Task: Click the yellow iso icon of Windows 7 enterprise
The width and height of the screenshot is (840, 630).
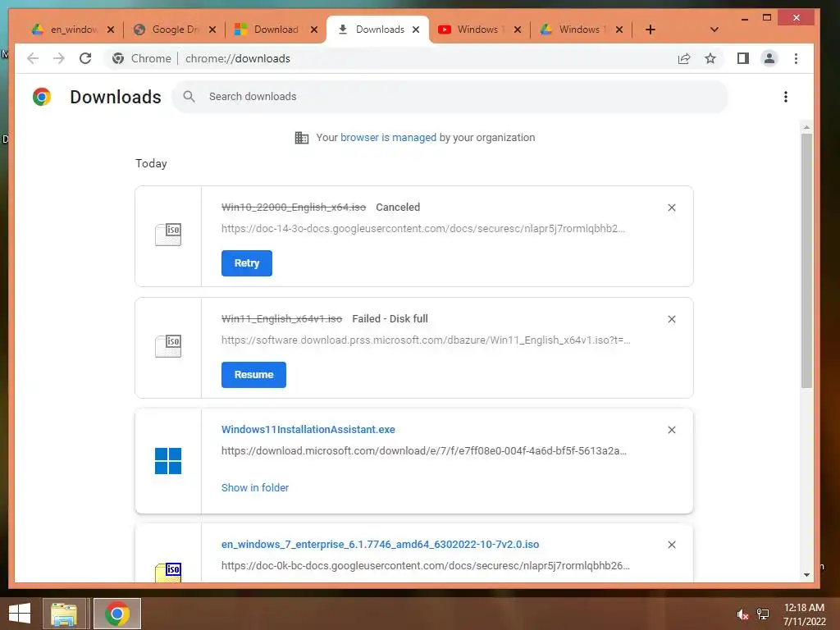Action: tap(168, 572)
